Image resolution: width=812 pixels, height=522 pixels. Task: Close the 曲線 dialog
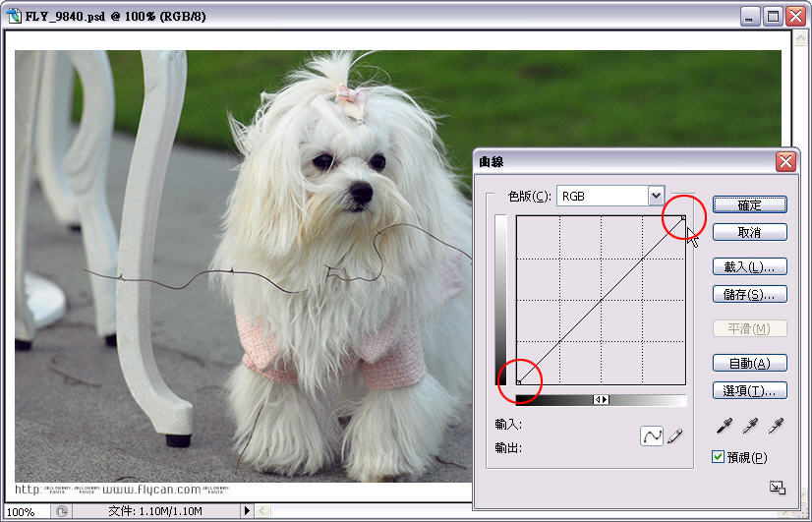point(785,162)
